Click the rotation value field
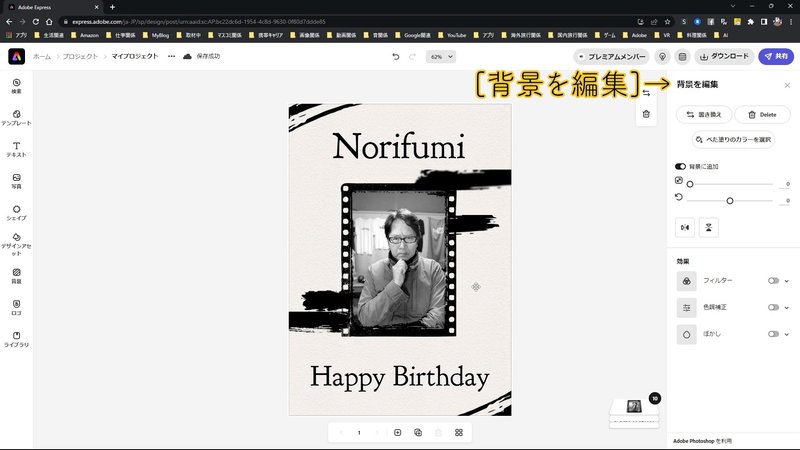The image size is (800, 450). tap(785, 201)
